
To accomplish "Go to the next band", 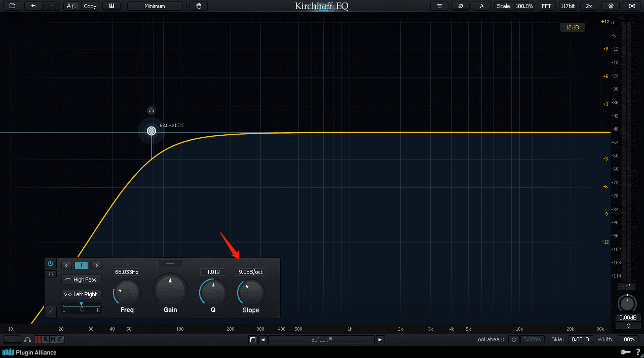I will [96, 265].
